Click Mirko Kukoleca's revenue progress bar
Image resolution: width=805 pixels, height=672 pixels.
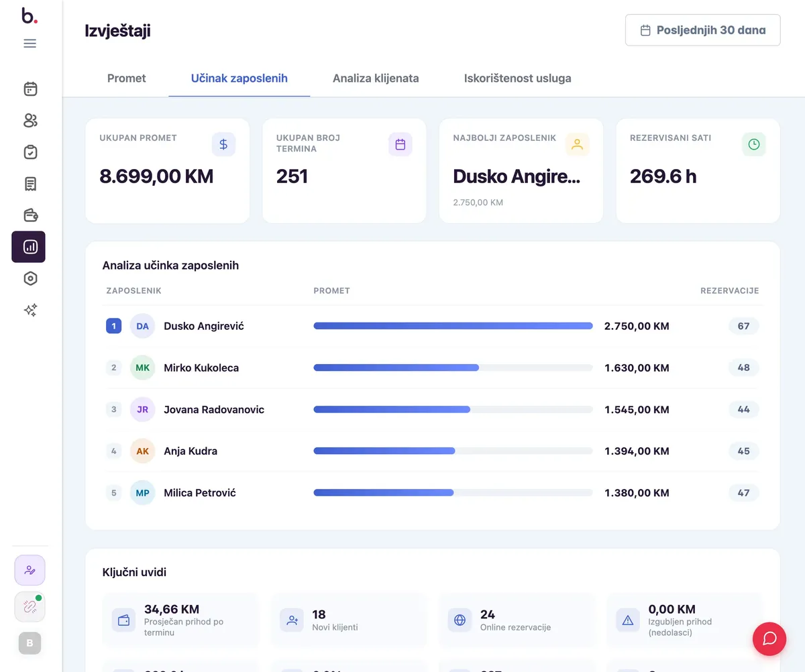[453, 368]
